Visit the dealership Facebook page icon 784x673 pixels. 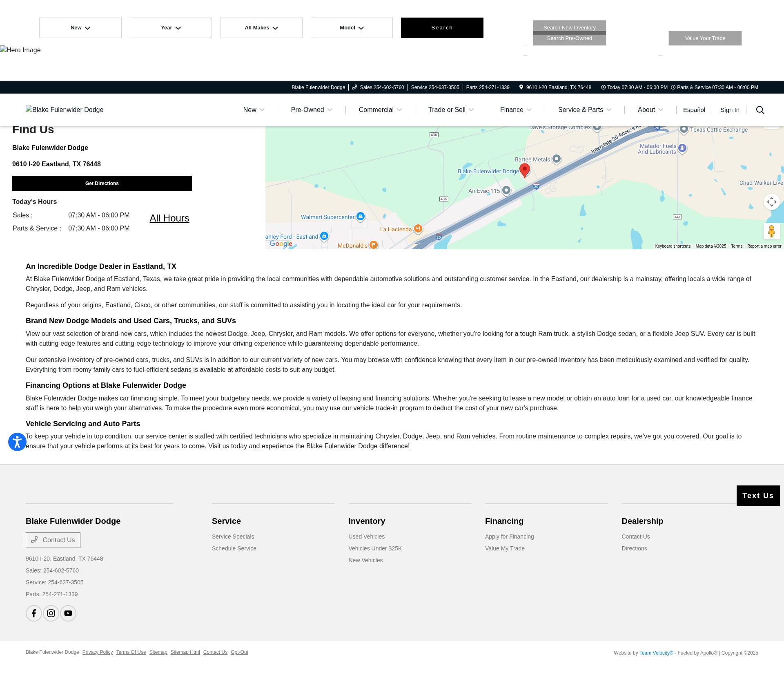point(34,613)
